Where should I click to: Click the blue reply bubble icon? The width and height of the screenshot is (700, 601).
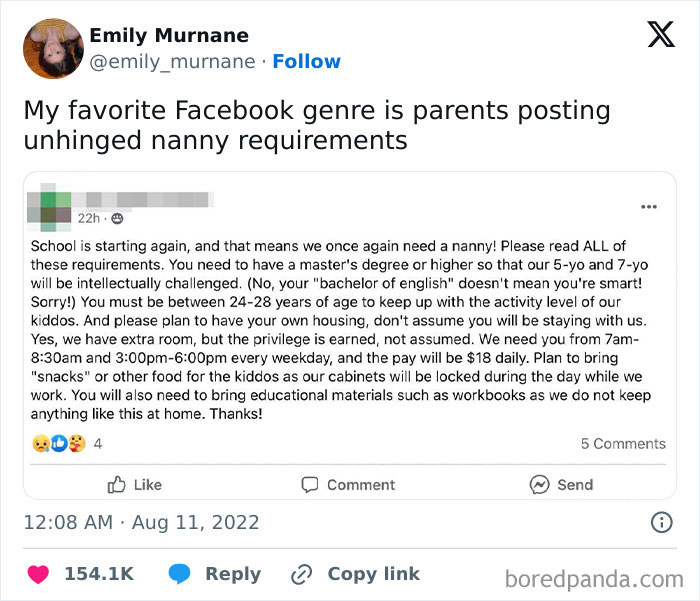(x=180, y=574)
